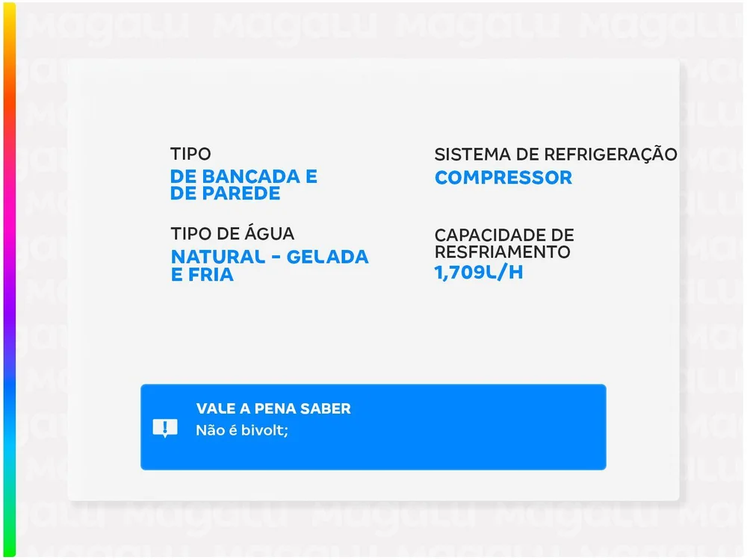Click the orange section of the rainbow strip
Screen dimensions: 747x560
(x=9, y=97)
